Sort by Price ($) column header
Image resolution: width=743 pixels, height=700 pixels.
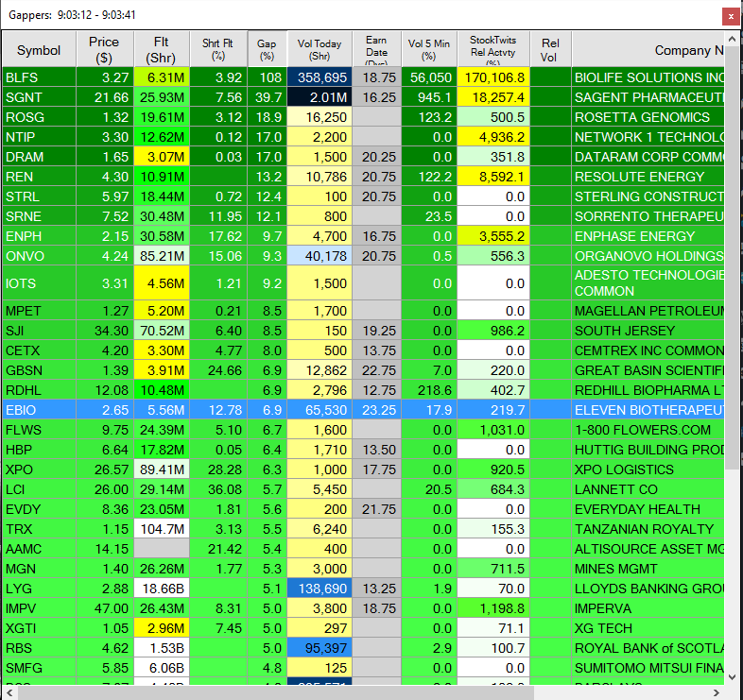tap(105, 50)
